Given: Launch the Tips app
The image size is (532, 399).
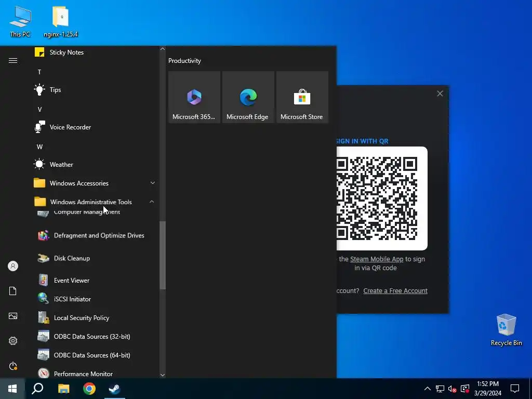Looking at the screenshot, I should 95,89.
